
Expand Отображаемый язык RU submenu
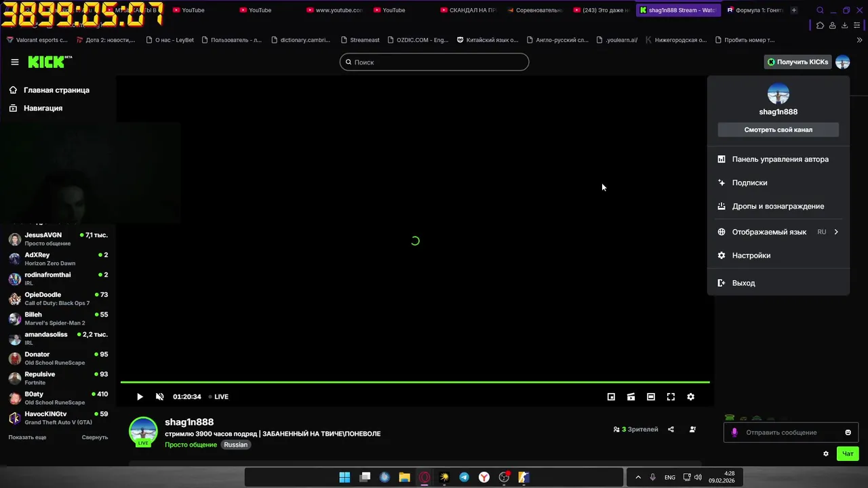point(778,232)
